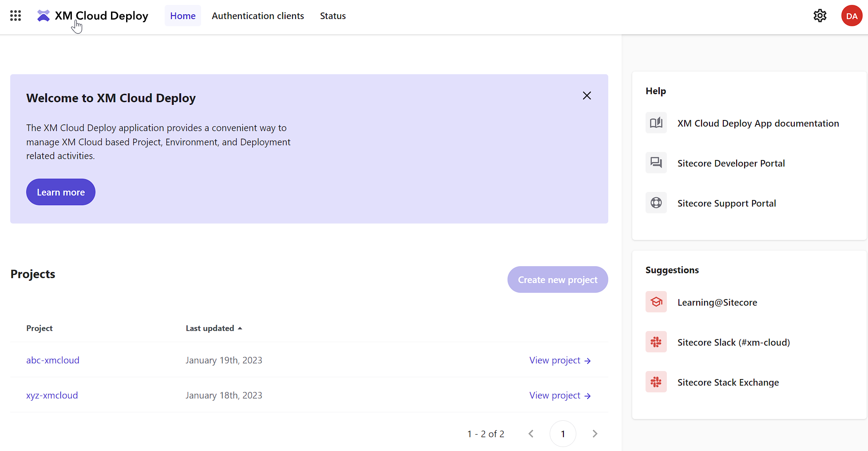Go to the Home tab
Viewport: 868px width, 451px height.
point(182,16)
